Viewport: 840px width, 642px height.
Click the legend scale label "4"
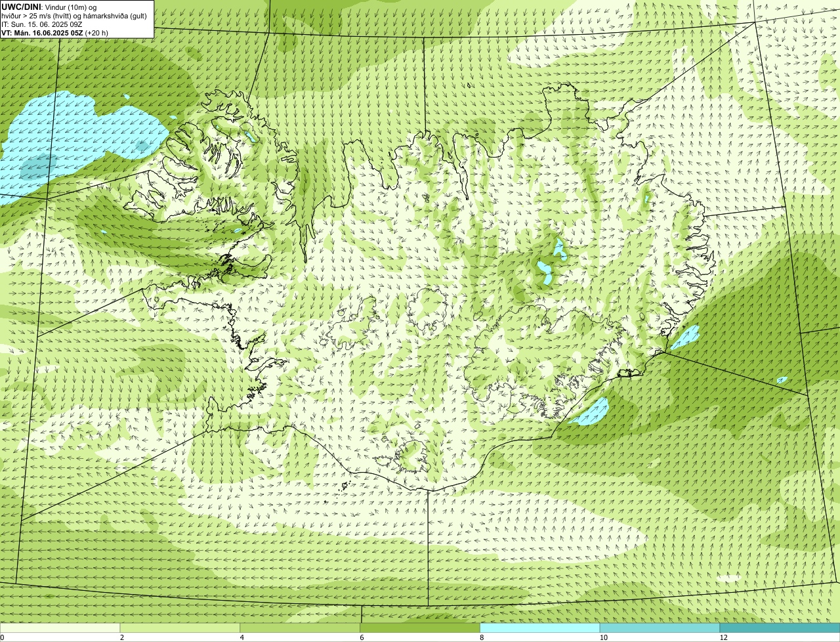[x=242, y=637]
